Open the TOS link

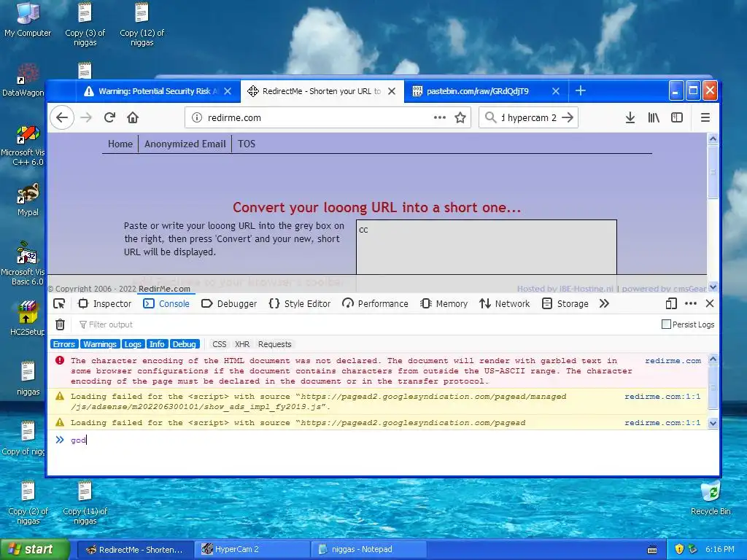point(247,144)
